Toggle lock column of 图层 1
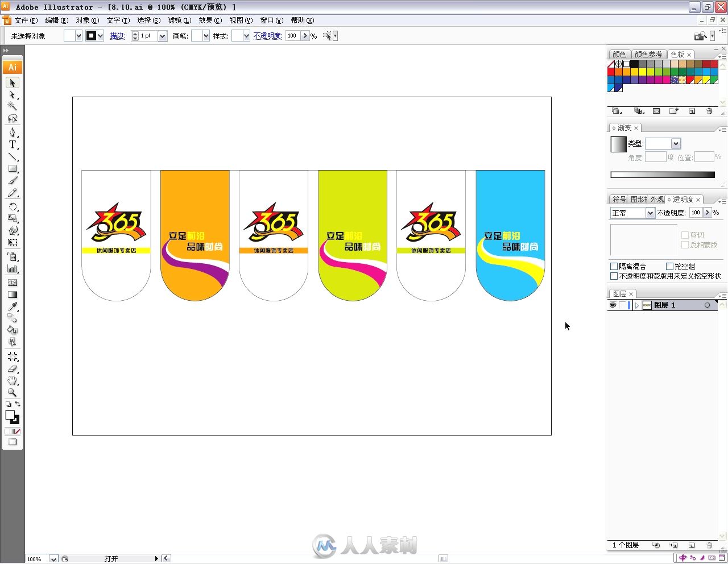The height and width of the screenshot is (564, 728). (x=622, y=305)
